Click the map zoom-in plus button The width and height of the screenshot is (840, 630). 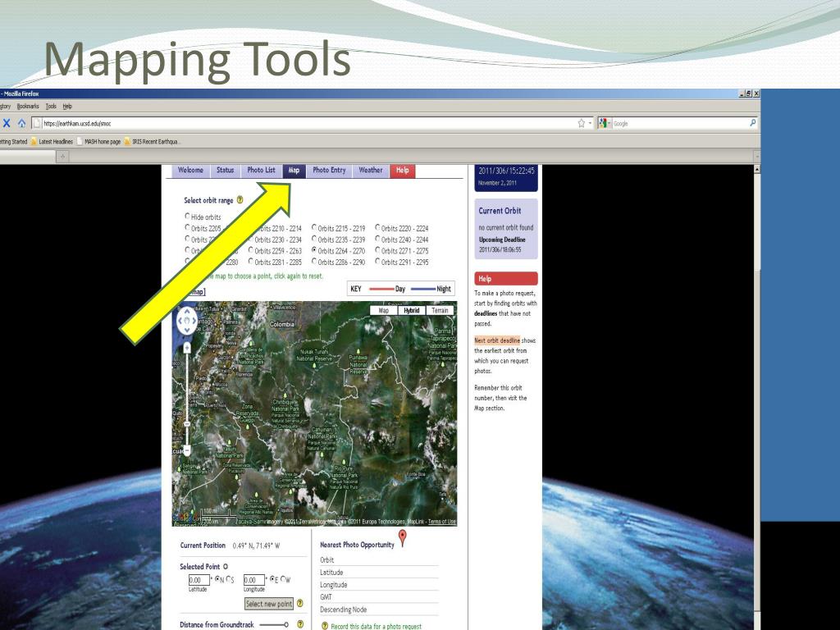pos(187,348)
